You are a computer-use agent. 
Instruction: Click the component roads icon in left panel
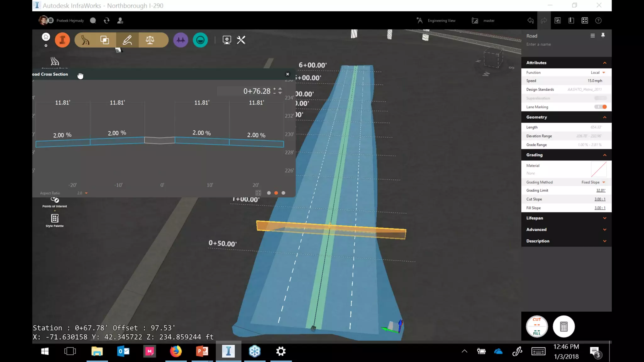[x=55, y=61]
